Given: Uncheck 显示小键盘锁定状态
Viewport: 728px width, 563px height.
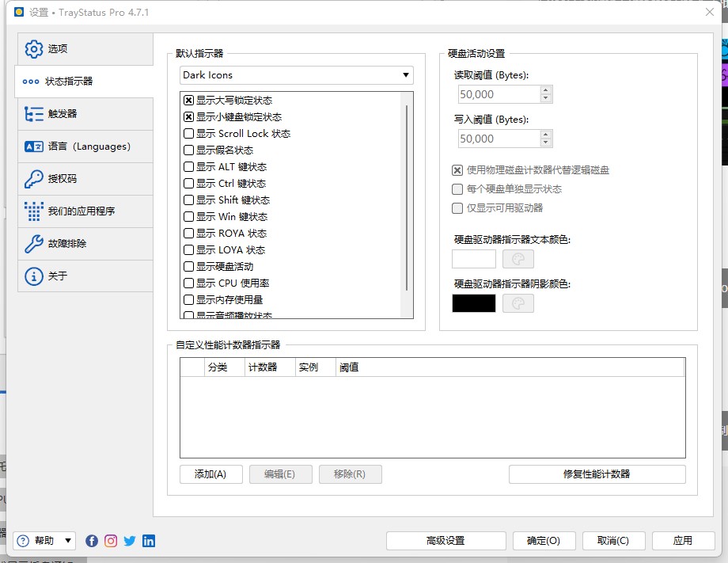Looking at the screenshot, I should [188, 117].
